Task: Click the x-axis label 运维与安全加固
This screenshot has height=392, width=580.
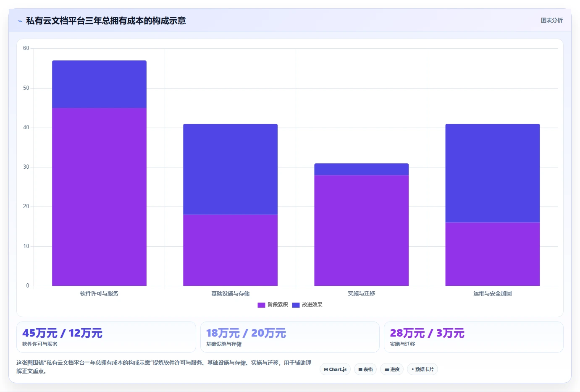Action: [492, 293]
